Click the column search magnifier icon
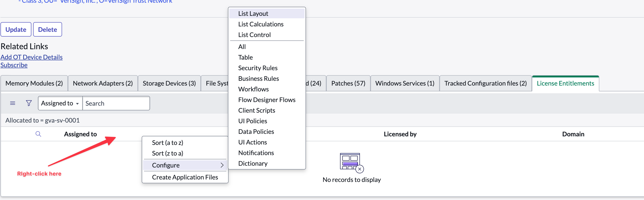Image resolution: width=644 pixels, height=200 pixels. 38,134
